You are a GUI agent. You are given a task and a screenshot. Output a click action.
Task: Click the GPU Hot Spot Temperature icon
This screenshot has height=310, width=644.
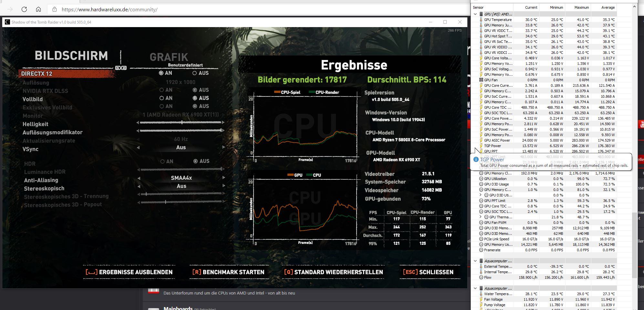click(481, 36)
